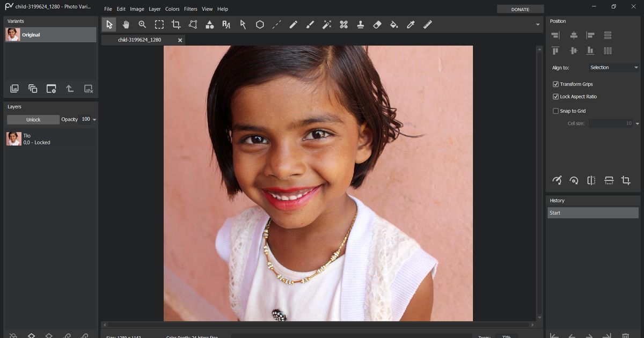Select the color picker eyedropper tool
The height and width of the screenshot is (338, 644).
411,24
